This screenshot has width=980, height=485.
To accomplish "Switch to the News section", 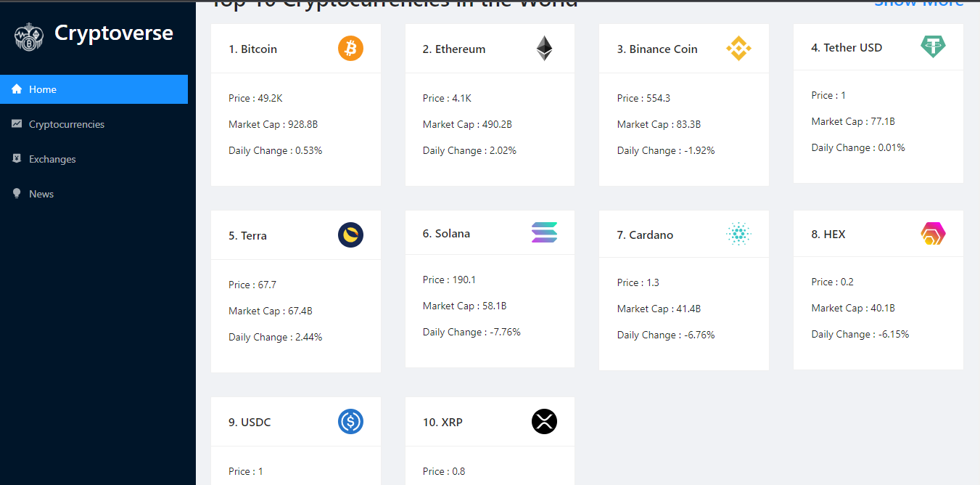I will pyautogui.click(x=41, y=194).
